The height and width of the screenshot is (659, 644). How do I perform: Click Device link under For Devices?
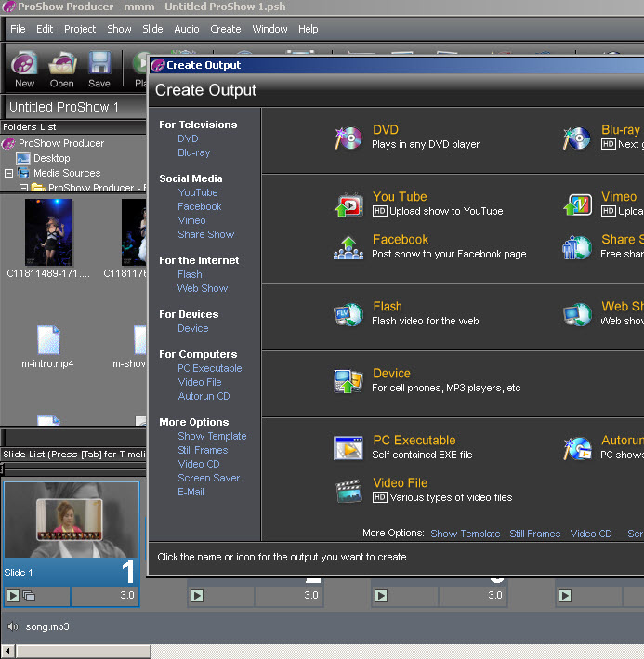coord(192,328)
